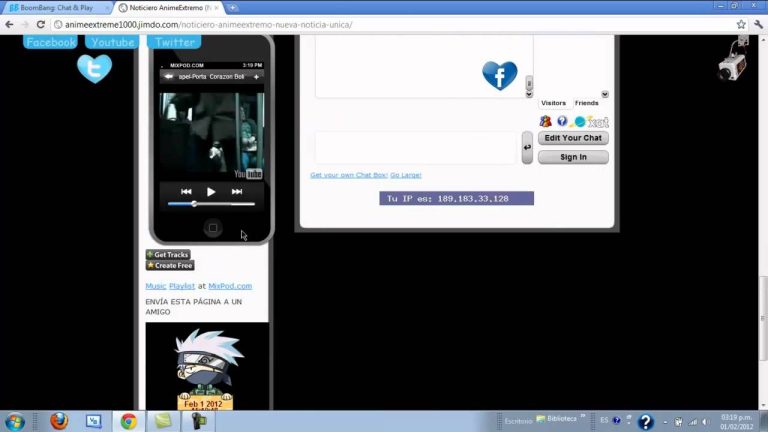Click the browser address bar
The height and width of the screenshot is (432, 768).
click(392, 24)
